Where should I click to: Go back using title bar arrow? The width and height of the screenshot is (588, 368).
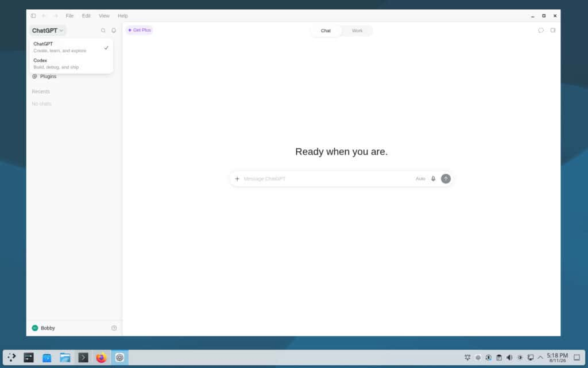pos(44,16)
